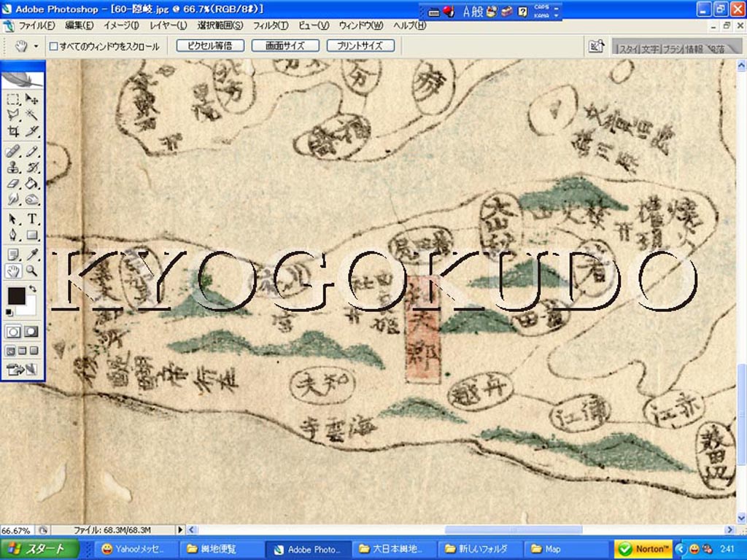Set full screen mode without menu bar

(x=34, y=351)
